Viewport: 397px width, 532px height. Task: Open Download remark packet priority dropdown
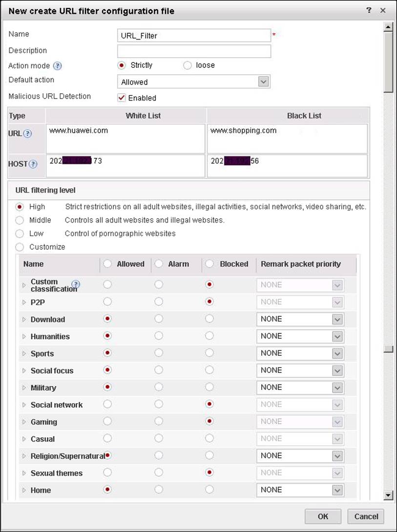(337, 319)
